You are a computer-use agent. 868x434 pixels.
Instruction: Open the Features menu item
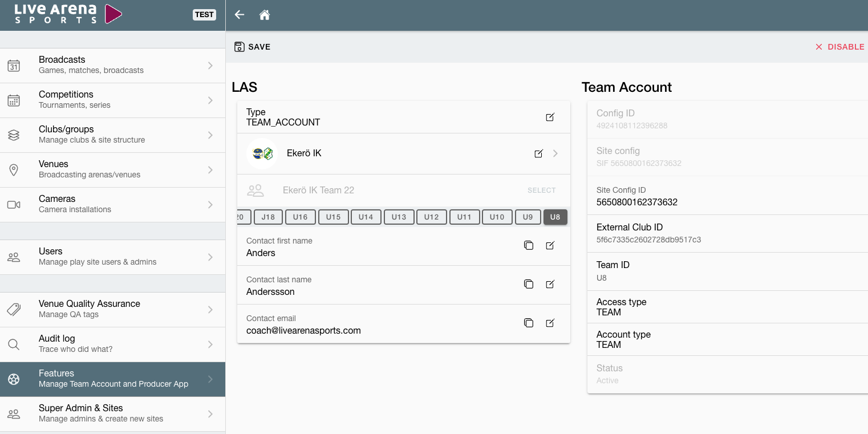112,379
